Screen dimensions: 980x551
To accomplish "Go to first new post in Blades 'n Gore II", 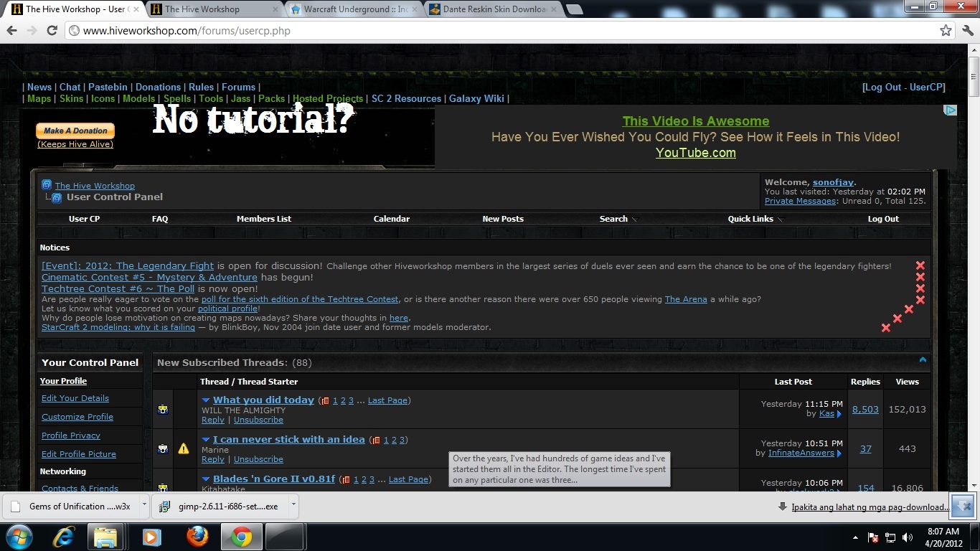I will click(206, 479).
